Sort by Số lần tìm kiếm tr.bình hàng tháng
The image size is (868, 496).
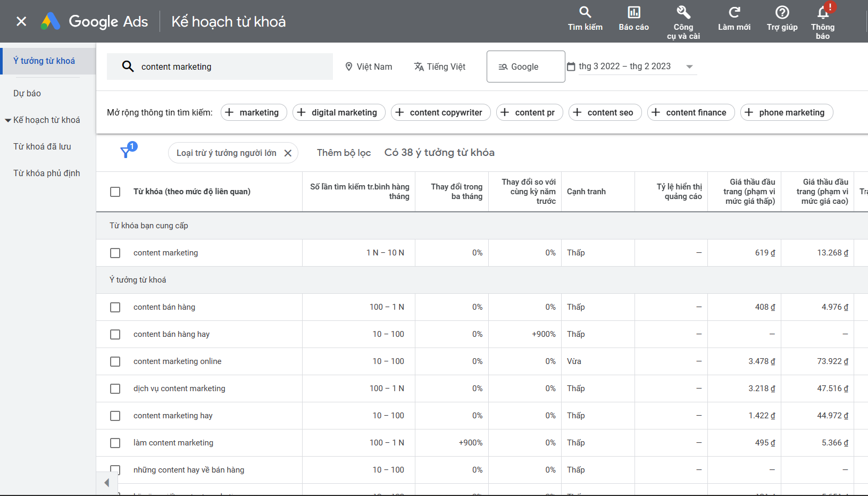point(360,192)
